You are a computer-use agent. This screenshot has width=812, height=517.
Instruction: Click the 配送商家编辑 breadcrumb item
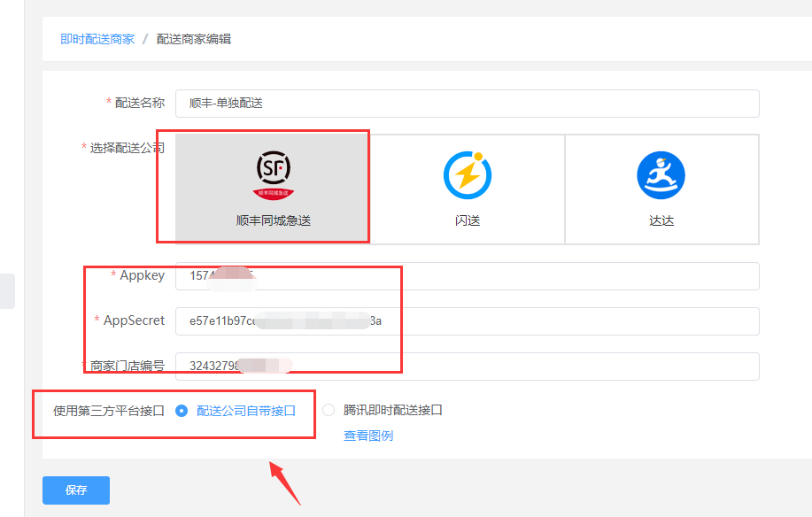(x=194, y=39)
